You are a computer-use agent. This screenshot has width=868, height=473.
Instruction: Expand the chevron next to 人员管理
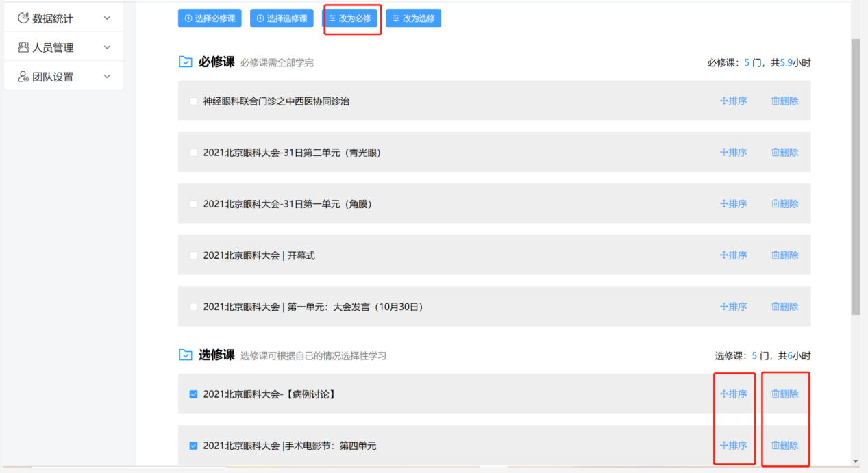[107, 47]
